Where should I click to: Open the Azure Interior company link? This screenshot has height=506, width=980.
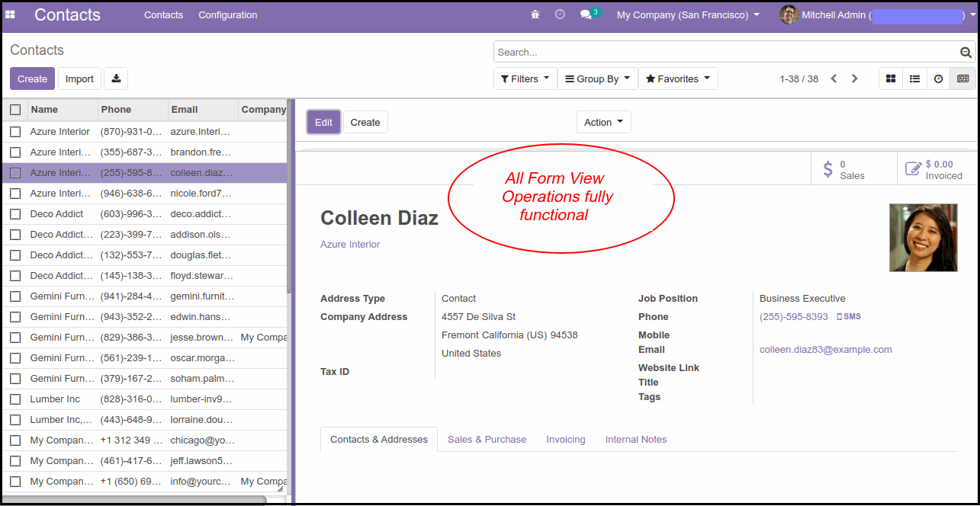click(x=350, y=245)
